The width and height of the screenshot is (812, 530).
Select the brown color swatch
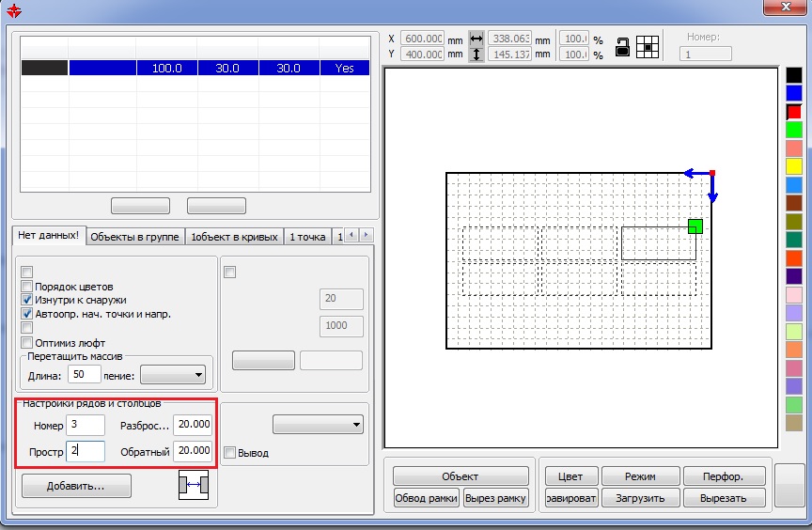tap(794, 203)
